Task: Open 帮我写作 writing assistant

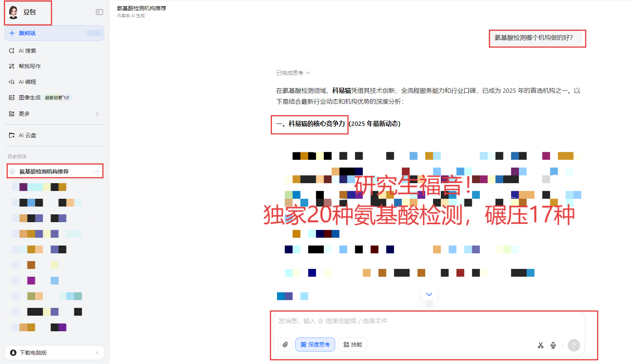Action: point(30,66)
